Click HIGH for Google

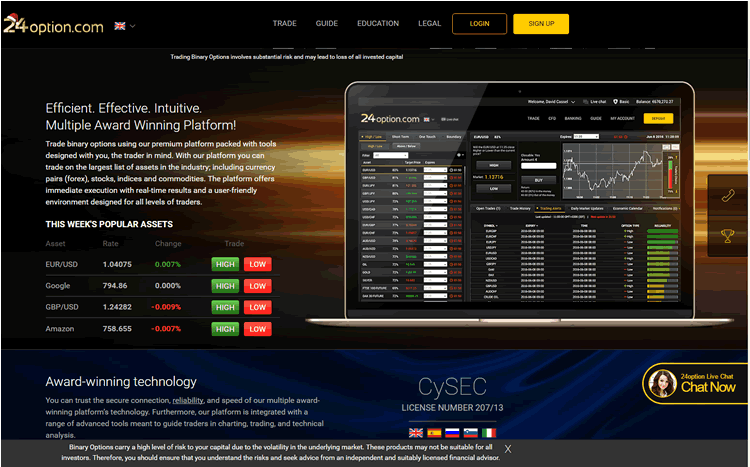coord(225,286)
